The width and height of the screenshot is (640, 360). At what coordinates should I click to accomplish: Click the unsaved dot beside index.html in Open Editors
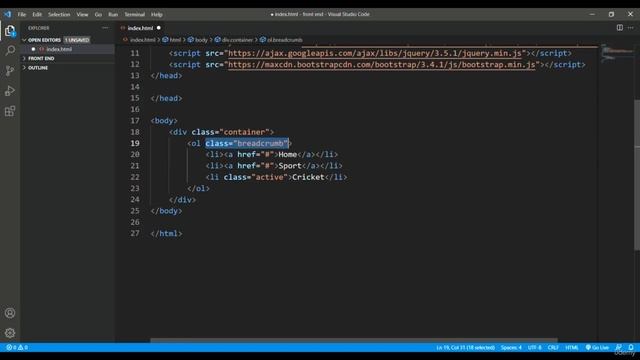coord(33,49)
